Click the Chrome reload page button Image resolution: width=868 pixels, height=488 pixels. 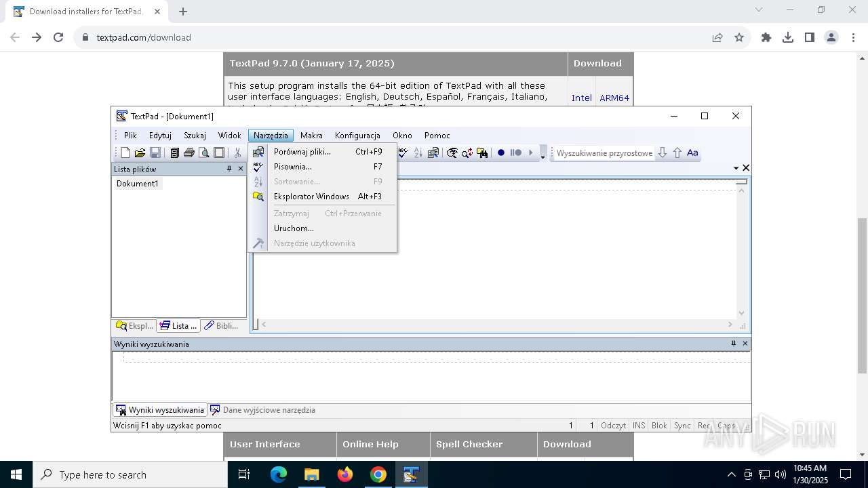click(58, 37)
